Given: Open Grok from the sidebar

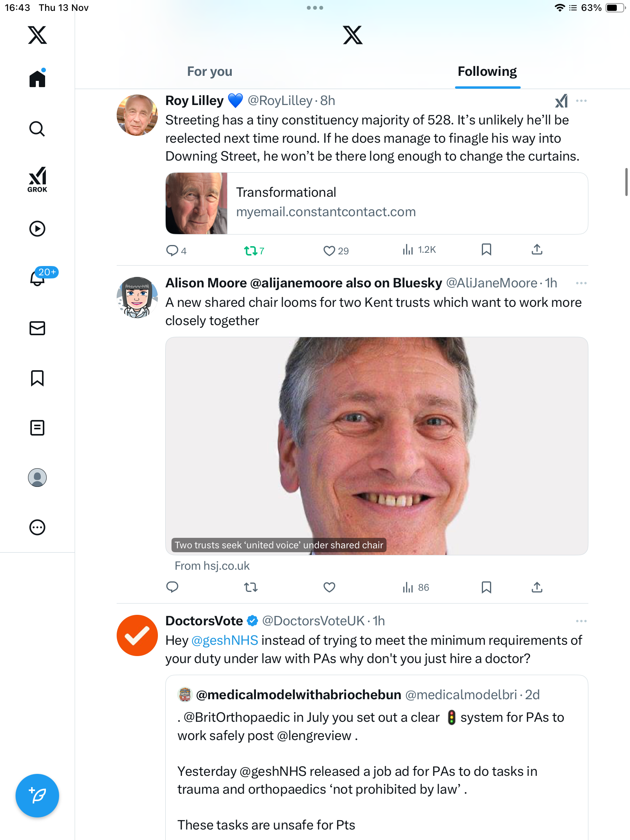Looking at the screenshot, I should (37, 179).
